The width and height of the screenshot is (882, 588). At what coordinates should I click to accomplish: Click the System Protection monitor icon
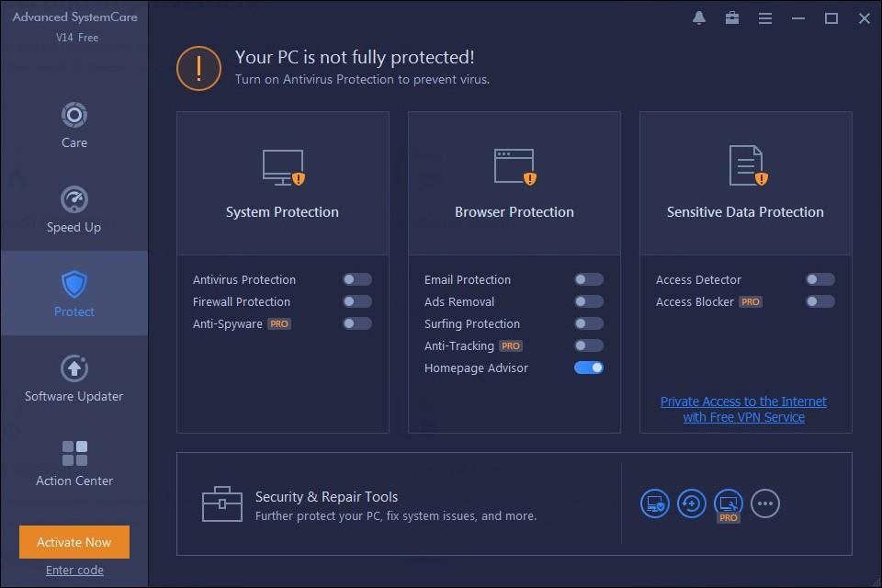point(284,167)
